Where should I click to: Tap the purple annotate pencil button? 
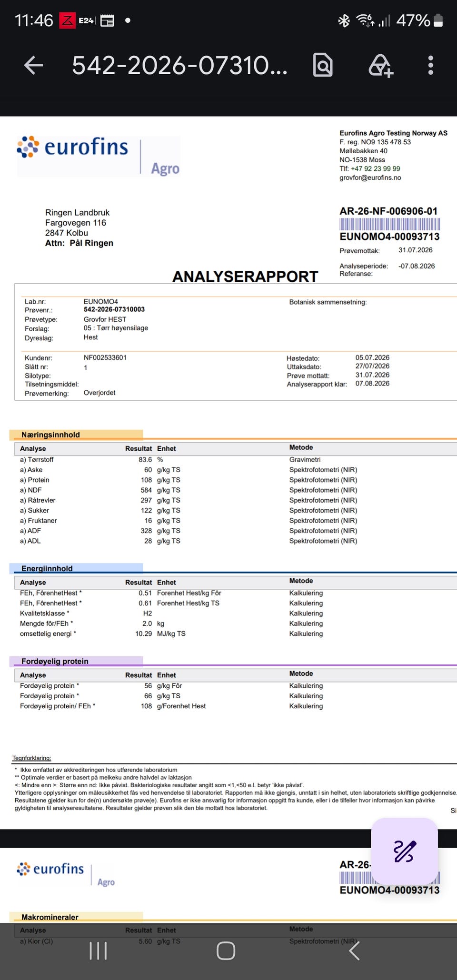pos(404,851)
